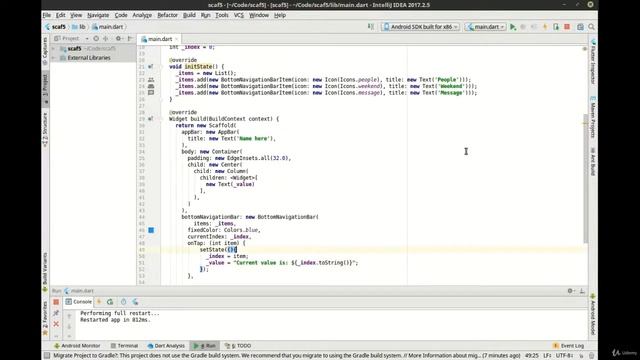Hide the Project panel using the header's rightmost icon

pyautogui.click(x=130, y=38)
